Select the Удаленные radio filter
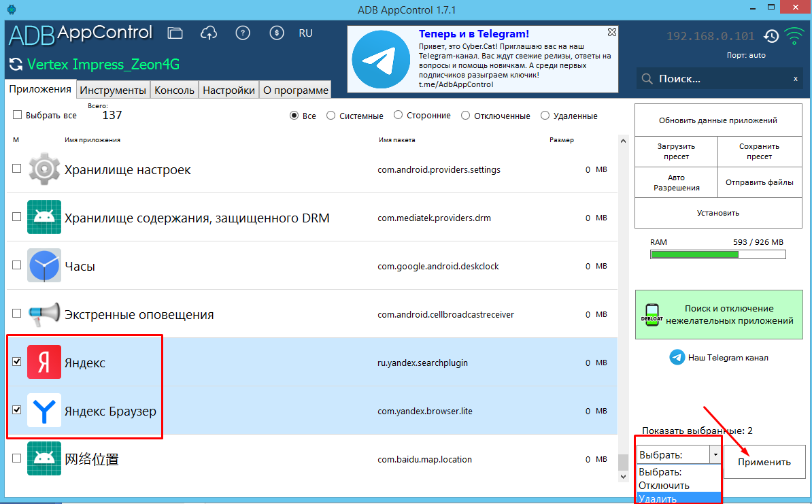Viewport: 812px width, 504px height. click(545, 116)
